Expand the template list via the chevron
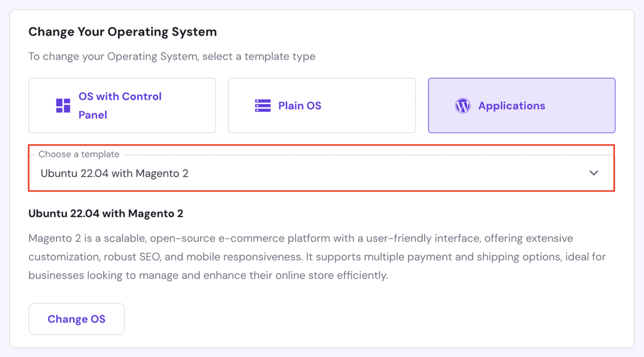The height and width of the screenshot is (357, 644). coord(594,173)
